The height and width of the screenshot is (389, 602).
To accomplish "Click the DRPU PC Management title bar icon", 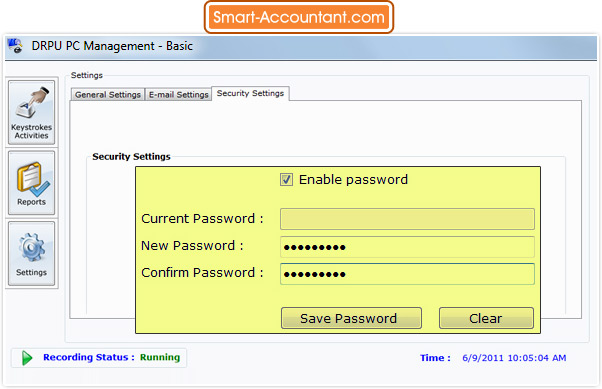I will pyautogui.click(x=15, y=46).
